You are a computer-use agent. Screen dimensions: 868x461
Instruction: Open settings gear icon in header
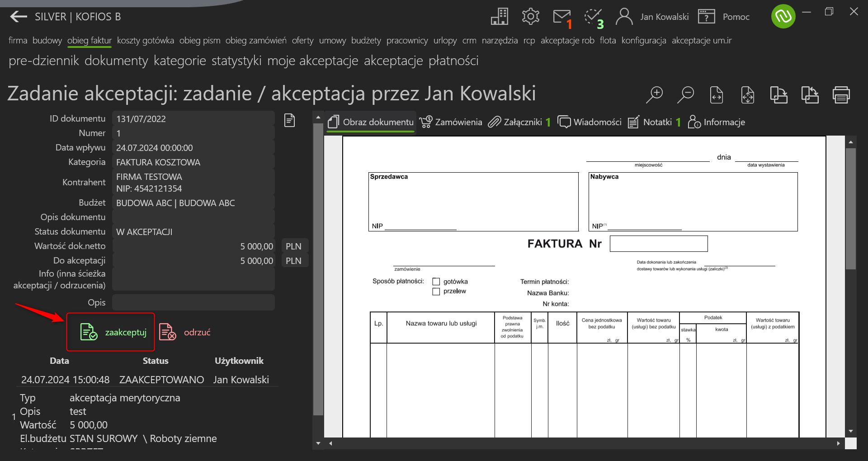pyautogui.click(x=530, y=17)
